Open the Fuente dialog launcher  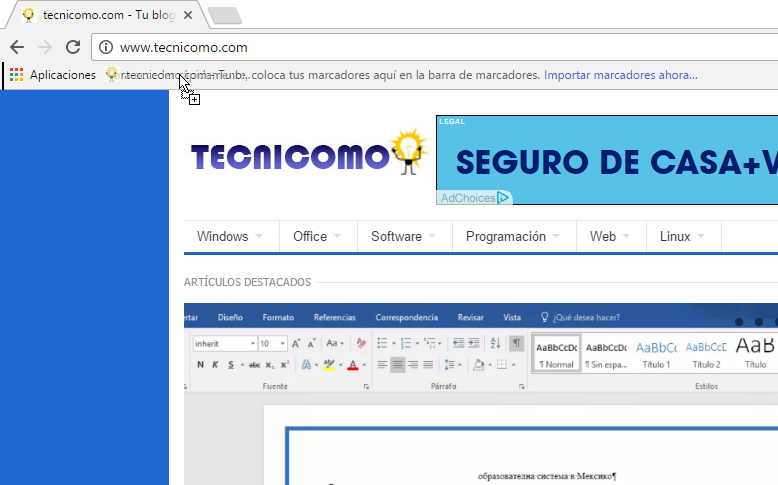coord(366,386)
